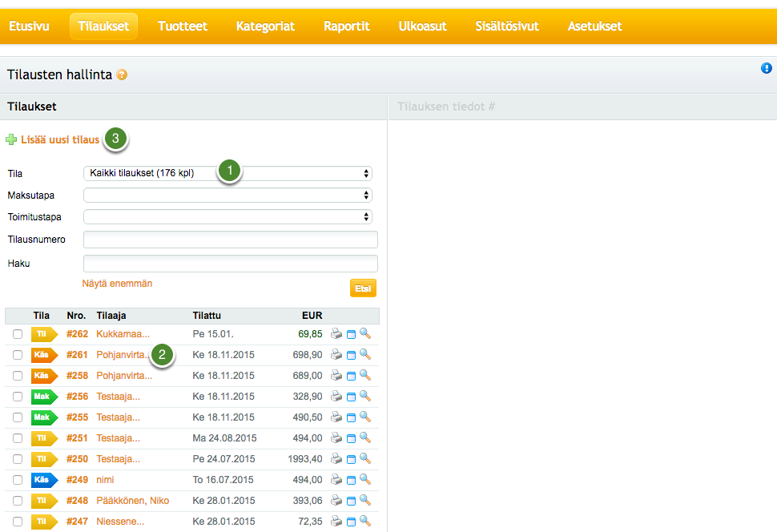Select checkbox for order #251
Image resolution: width=777 pixels, height=532 pixels.
coord(18,438)
